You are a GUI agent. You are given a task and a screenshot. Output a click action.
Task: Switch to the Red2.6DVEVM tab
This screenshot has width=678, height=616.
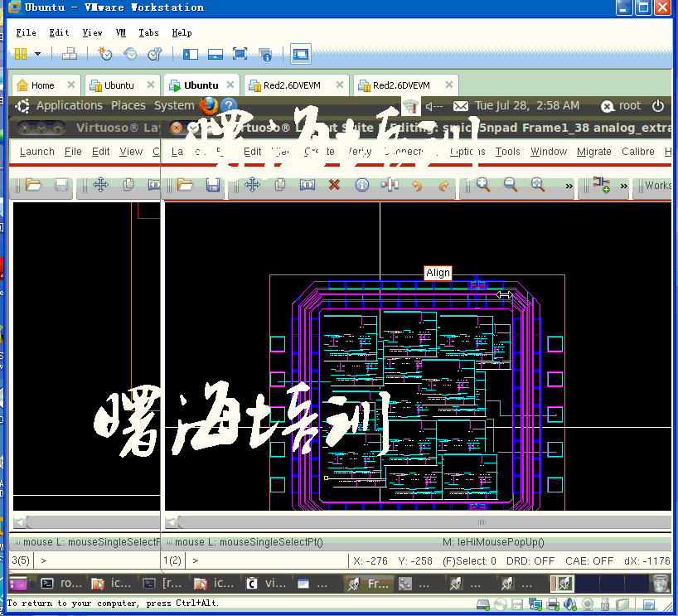point(296,84)
